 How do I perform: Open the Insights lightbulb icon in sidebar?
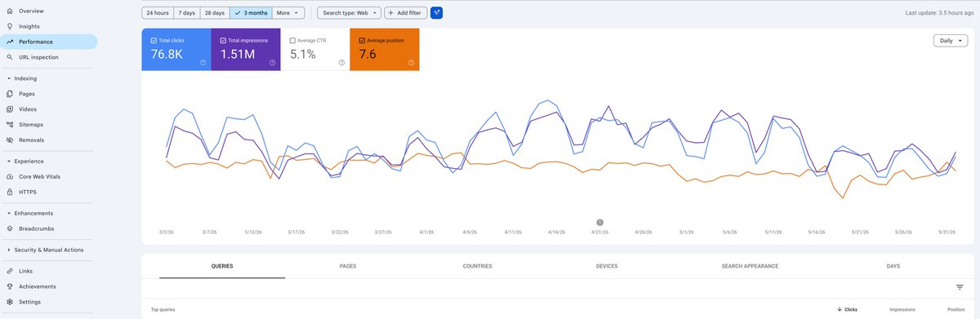[x=9, y=26]
